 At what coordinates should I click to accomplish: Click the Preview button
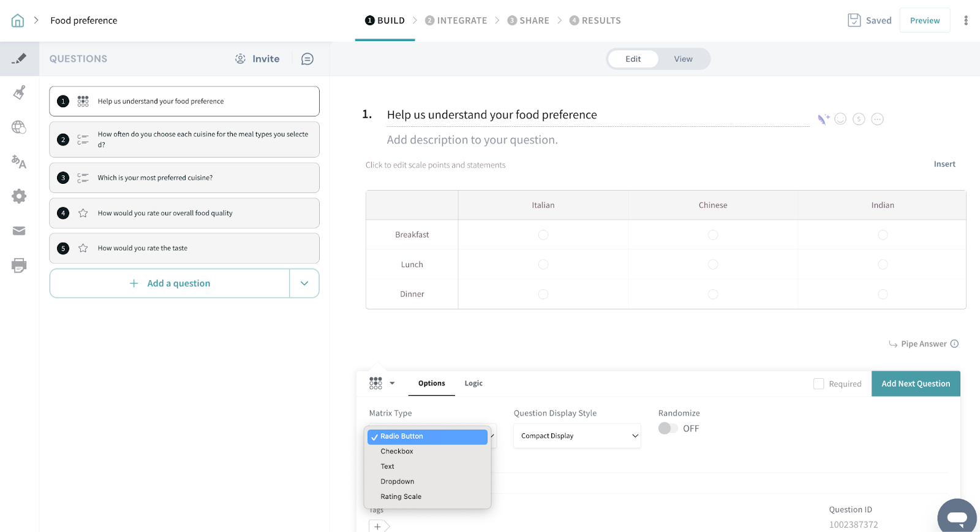coord(924,21)
